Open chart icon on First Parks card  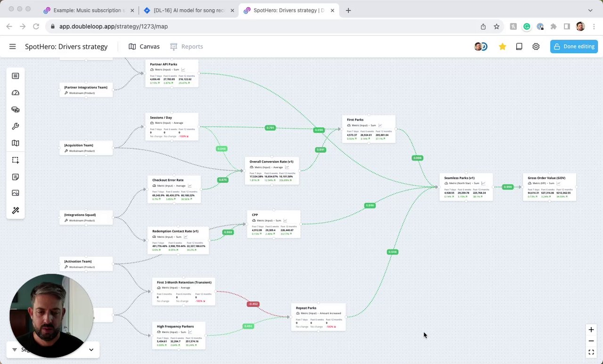380,125
